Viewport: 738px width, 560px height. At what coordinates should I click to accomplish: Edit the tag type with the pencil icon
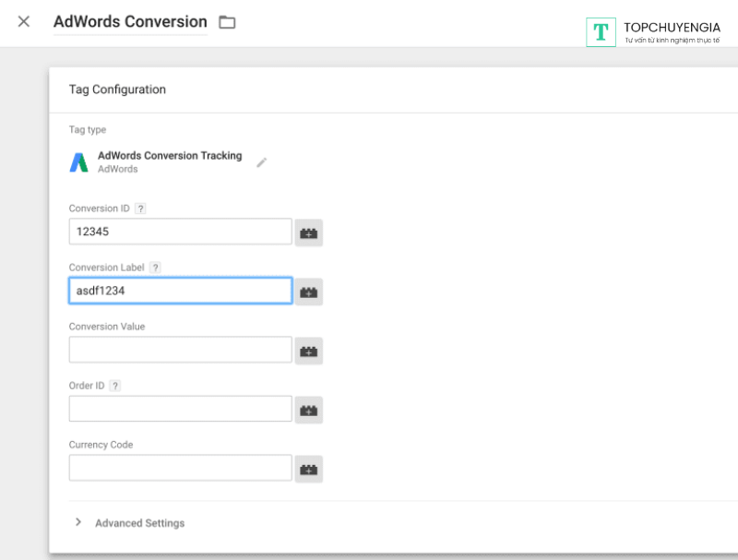point(262,162)
